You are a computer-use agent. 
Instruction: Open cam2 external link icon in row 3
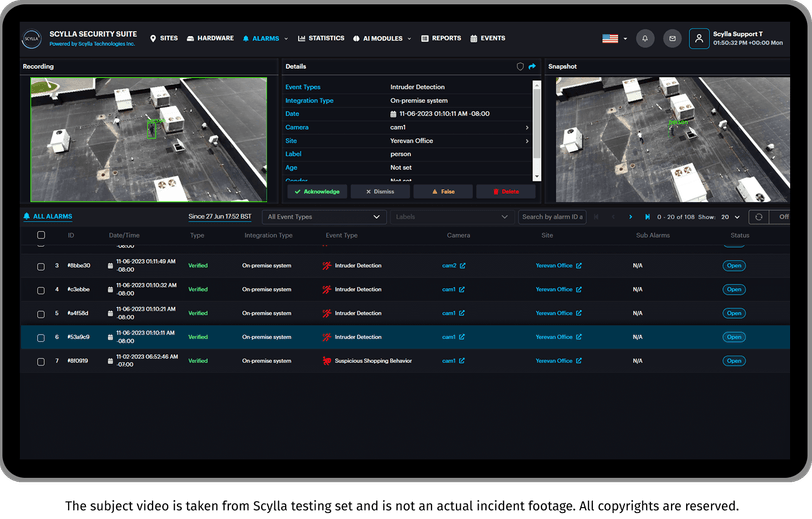click(x=462, y=266)
